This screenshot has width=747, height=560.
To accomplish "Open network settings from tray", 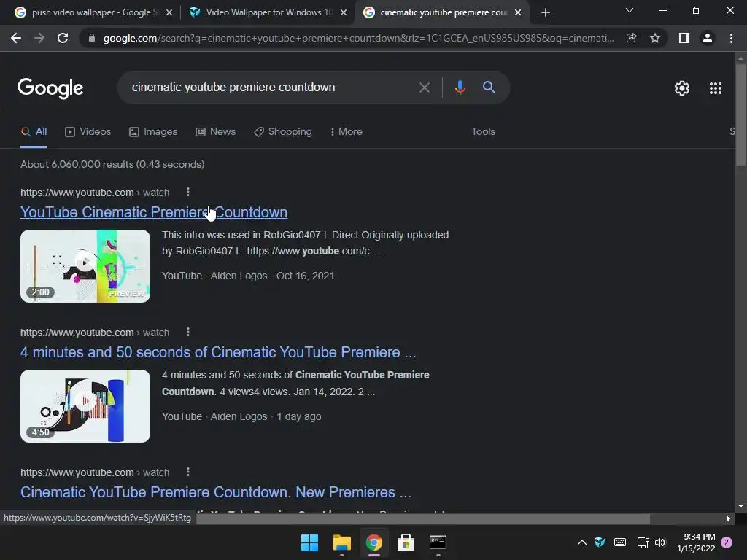I will tap(643, 542).
